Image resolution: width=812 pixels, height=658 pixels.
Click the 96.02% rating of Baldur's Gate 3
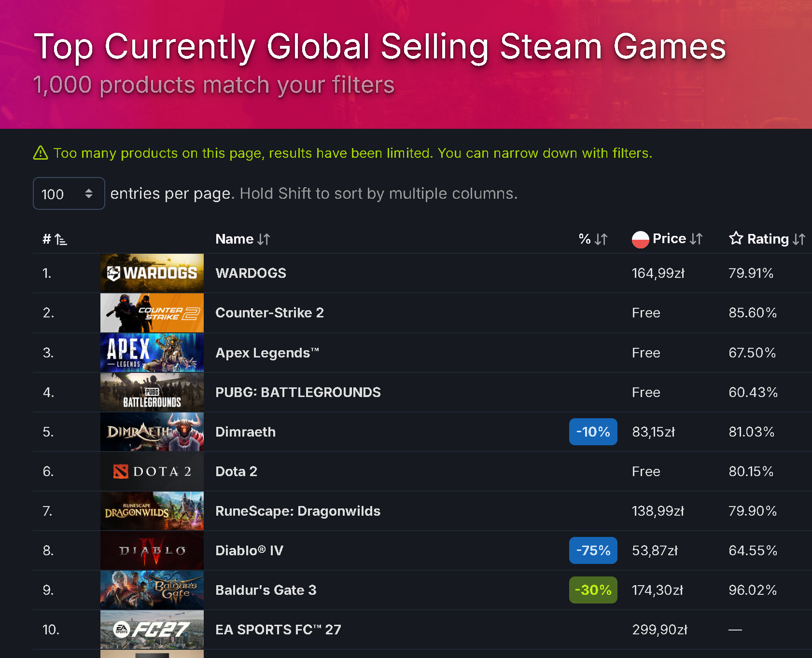point(753,590)
